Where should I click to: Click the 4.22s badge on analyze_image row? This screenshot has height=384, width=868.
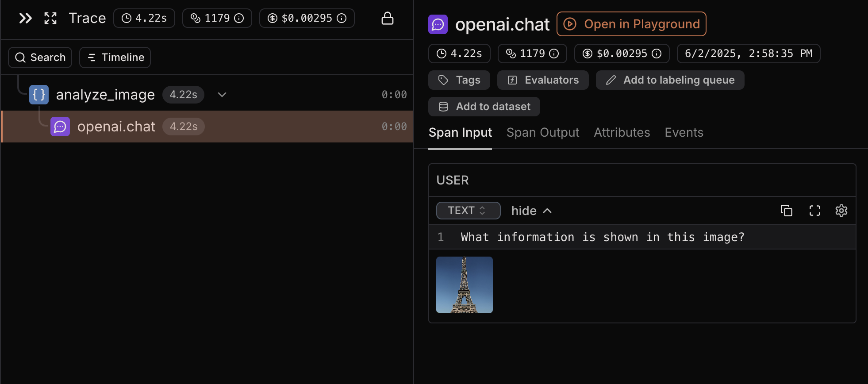(183, 95)
